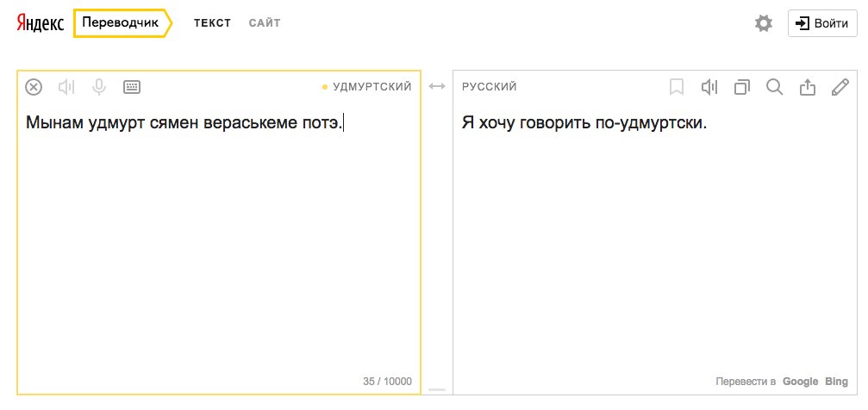Translate in Google link
This screenshot has height=410, width=868.
tap(801, 382)
